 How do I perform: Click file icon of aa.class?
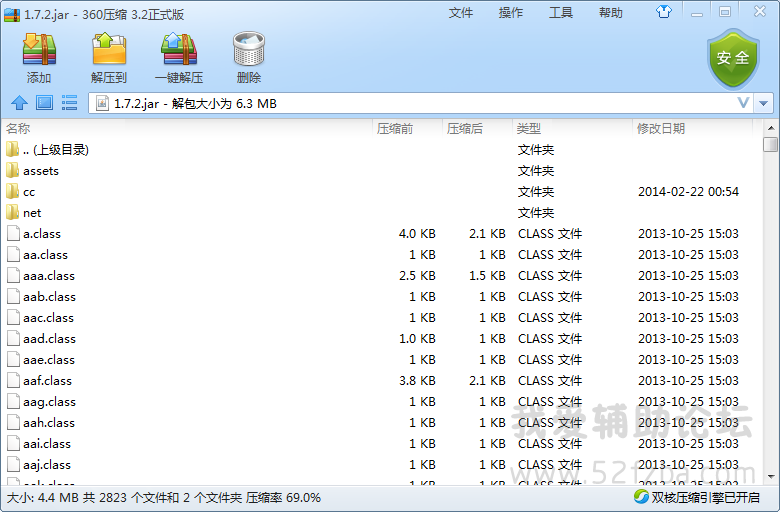click(x=13, y=254)
